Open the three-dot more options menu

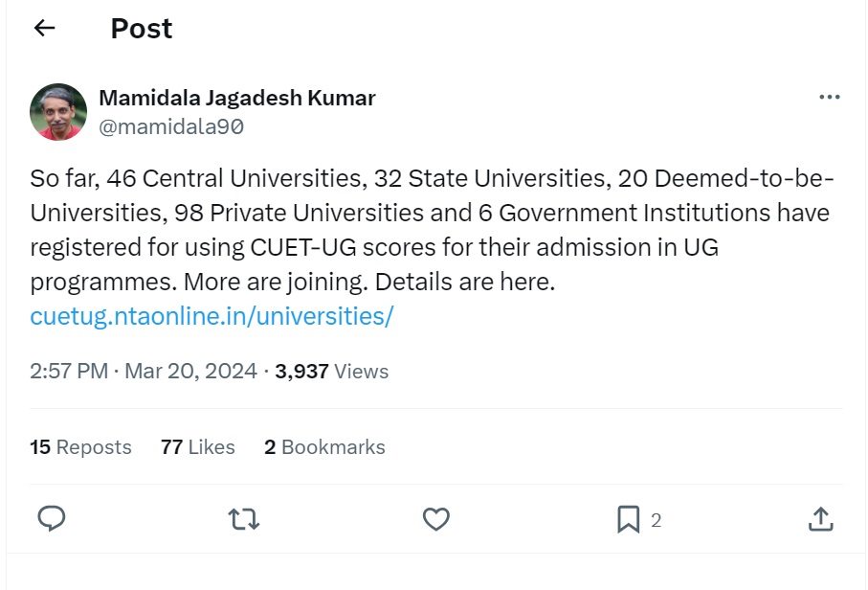point(829,98)
